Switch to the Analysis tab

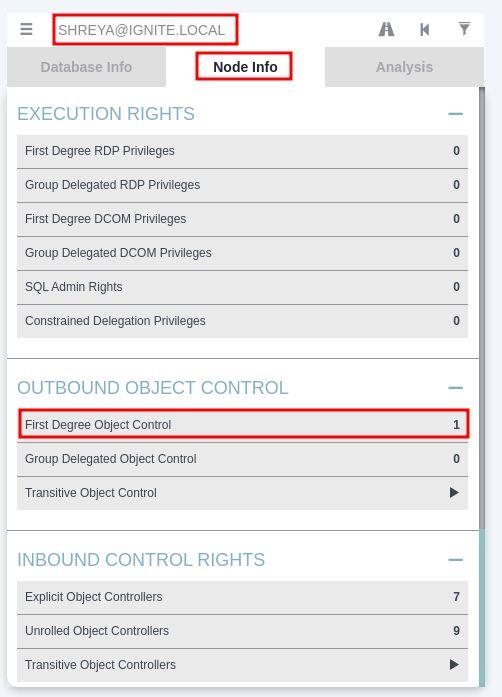pyautogui.click(x=404, y=67)
